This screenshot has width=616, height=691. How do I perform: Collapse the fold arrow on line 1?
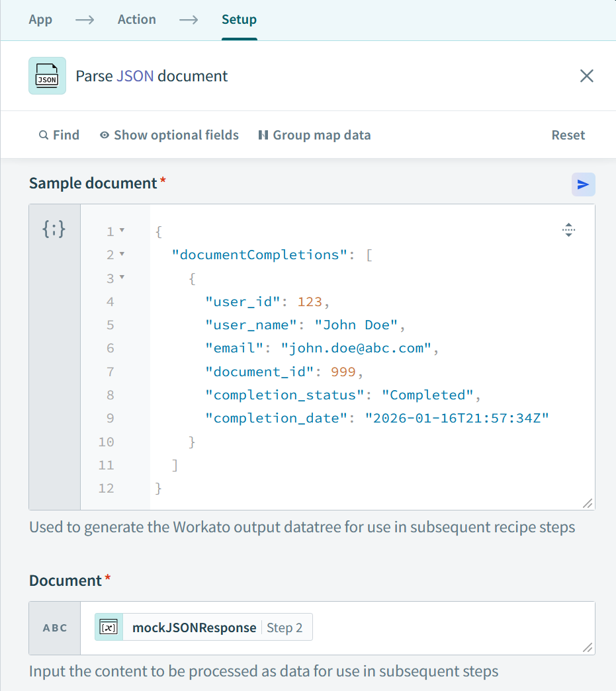pyautogui.click(x=122, y=231)
